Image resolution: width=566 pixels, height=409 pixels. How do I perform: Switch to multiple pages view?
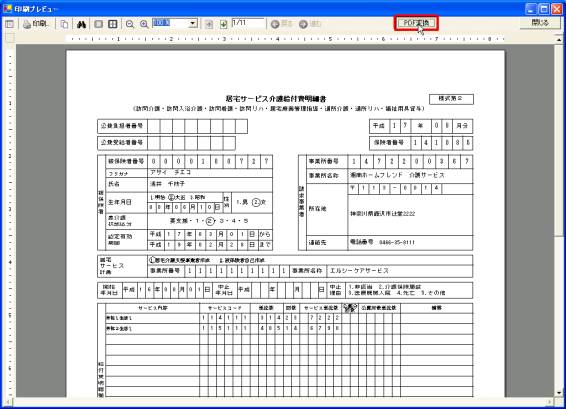point(113,24)
